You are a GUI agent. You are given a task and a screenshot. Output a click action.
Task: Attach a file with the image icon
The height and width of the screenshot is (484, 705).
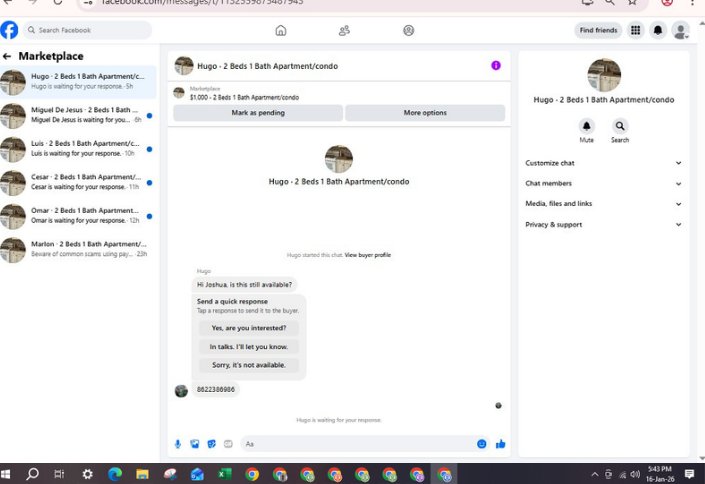[195, 444]
